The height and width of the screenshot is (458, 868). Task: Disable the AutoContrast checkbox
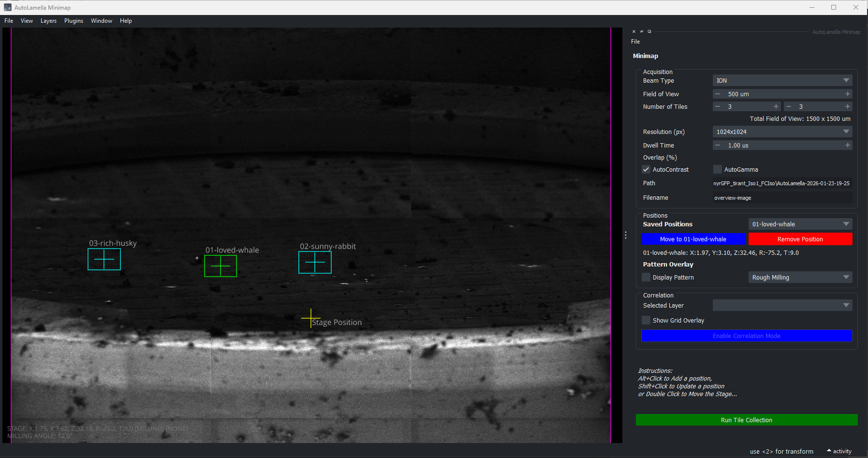tap(646, 170)
